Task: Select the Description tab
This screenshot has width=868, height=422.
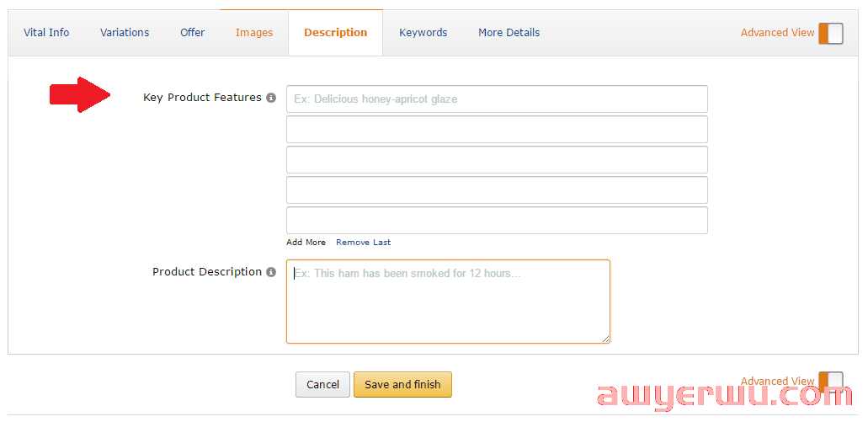Action: (x=335, y=33)
